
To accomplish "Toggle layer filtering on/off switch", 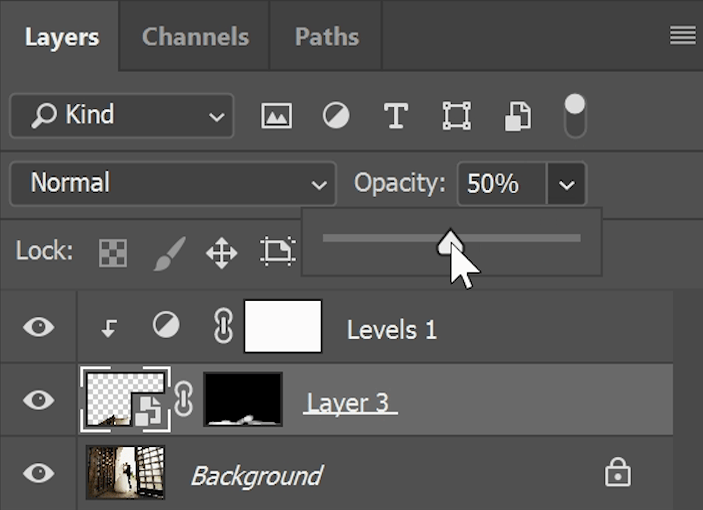I will (575, 115).
